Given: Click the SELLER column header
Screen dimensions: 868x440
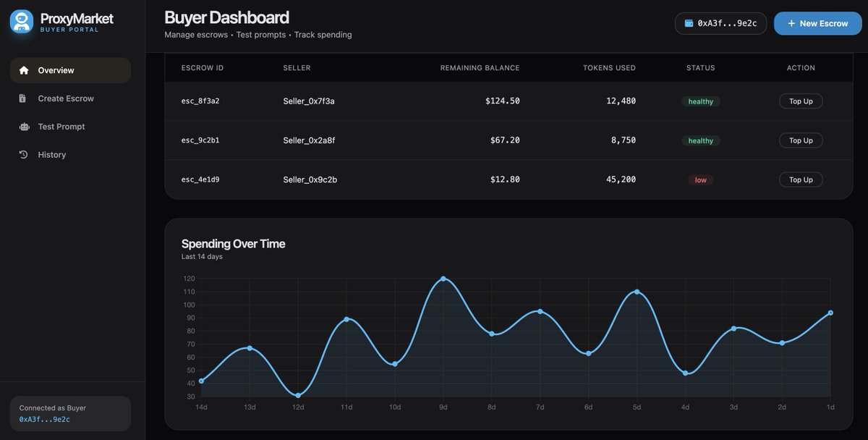Looking at the screenshot, I should click(297, 68).
